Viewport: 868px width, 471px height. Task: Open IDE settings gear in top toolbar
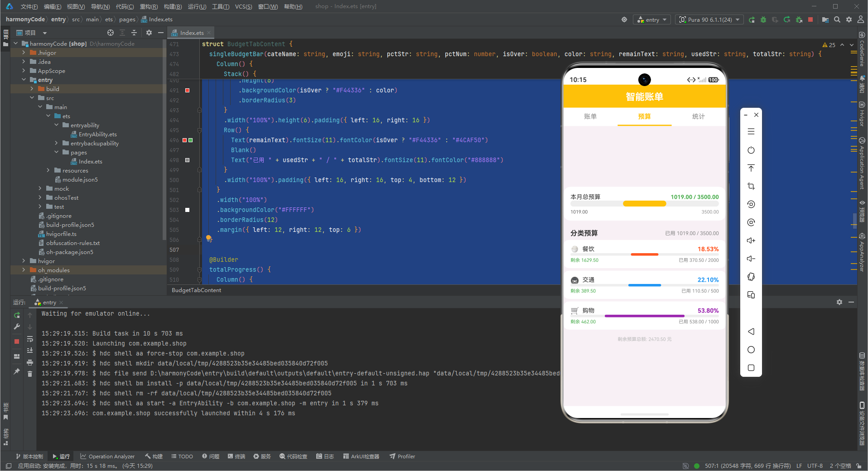(x=849, y=19)
